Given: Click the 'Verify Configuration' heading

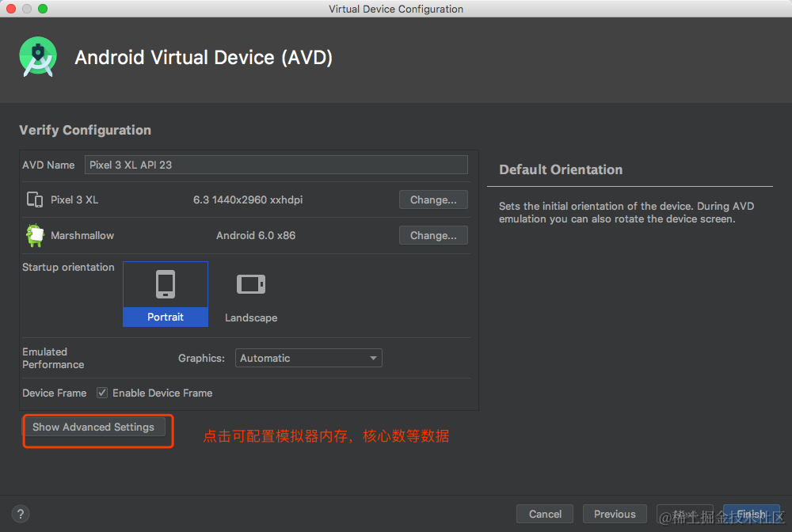Looking at the screenshot, I should tap(85, 130).
